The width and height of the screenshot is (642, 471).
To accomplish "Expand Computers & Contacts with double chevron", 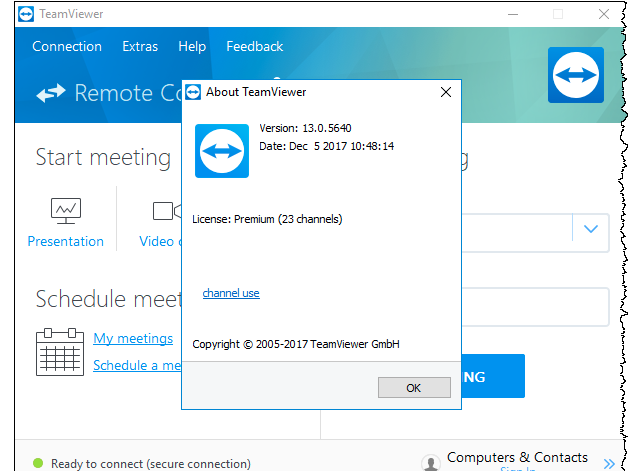I will pyautogui.click(x=609, y=464).
